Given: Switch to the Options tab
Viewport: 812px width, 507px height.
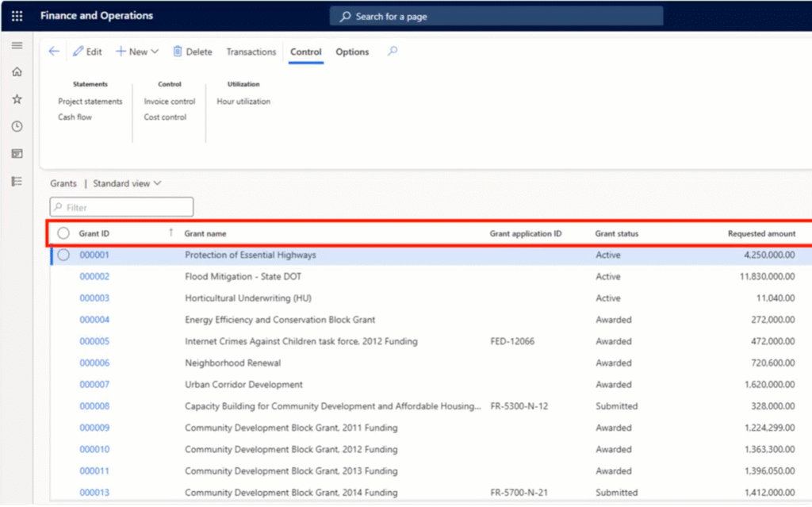Looking at the screenshot, I should 352,52.
